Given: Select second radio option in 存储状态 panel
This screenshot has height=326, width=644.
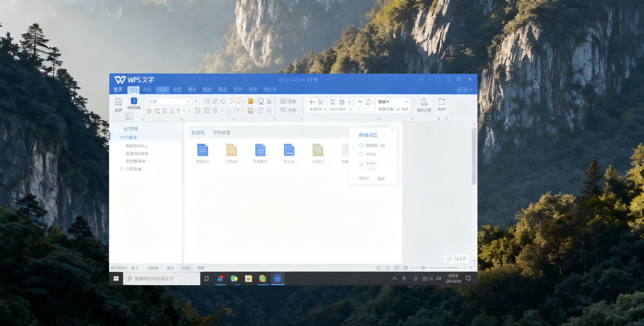Looking at the screenshot, I should [361, 154].
